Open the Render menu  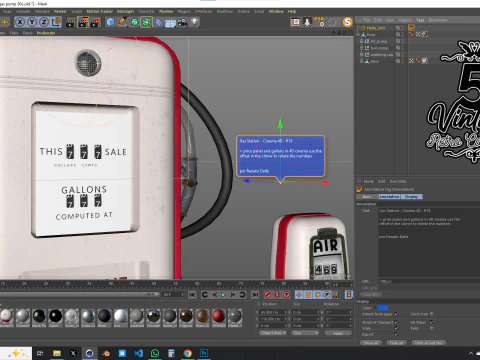coord(60,11)
